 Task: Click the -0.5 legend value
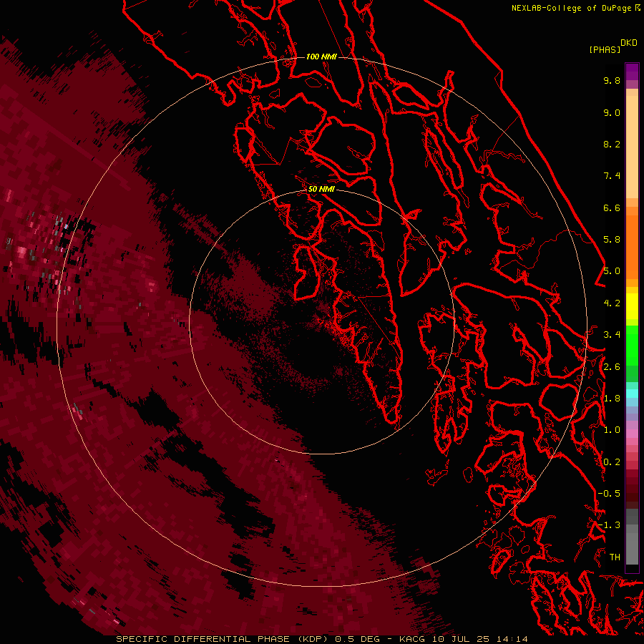click(609, 494)
